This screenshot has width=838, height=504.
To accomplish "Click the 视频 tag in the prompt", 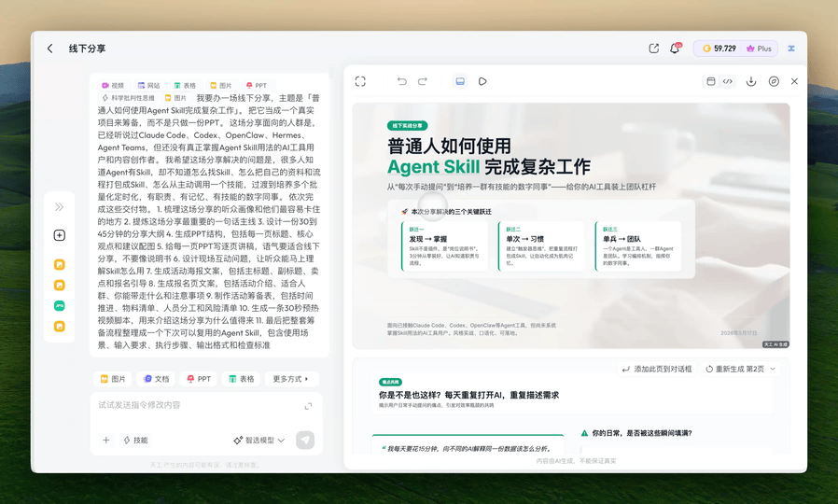I will pos(113,86).
